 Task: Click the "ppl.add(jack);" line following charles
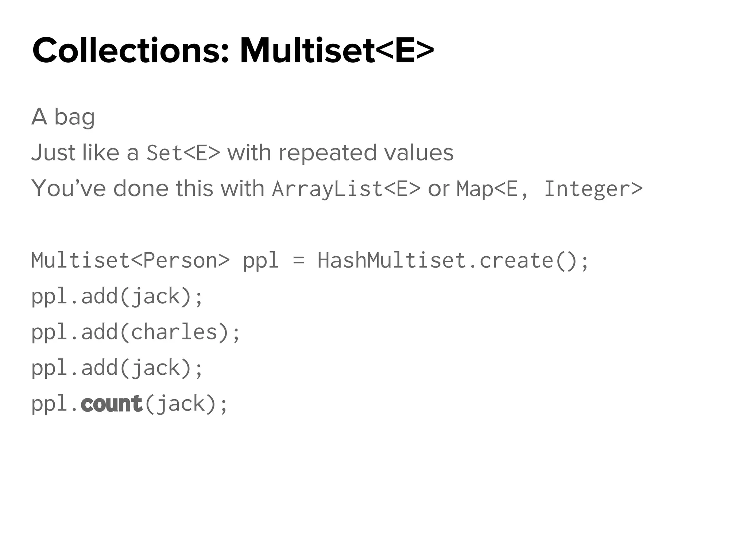[117, 367]
